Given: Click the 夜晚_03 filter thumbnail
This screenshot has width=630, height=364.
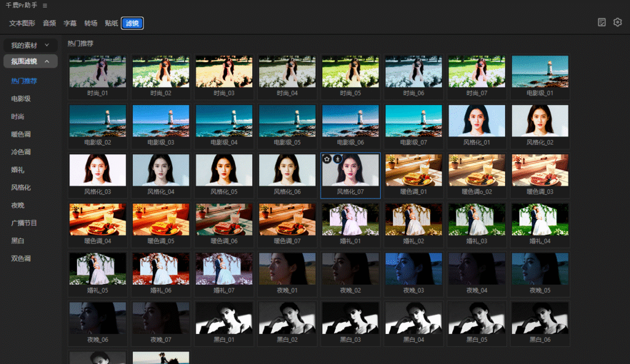Looking at the screenshot, I should [413, 268].
